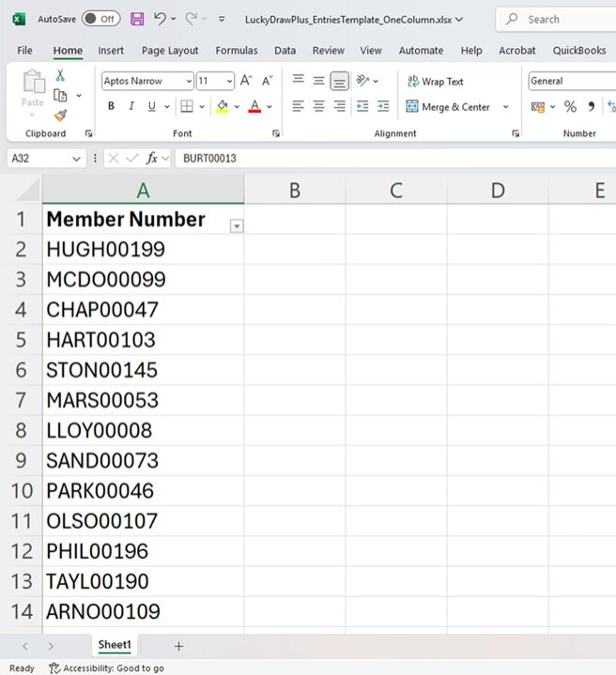Click the Increase Indent icon
This screenshot has width=616, height=675.
pyautogui.click(x=383, y=107)
